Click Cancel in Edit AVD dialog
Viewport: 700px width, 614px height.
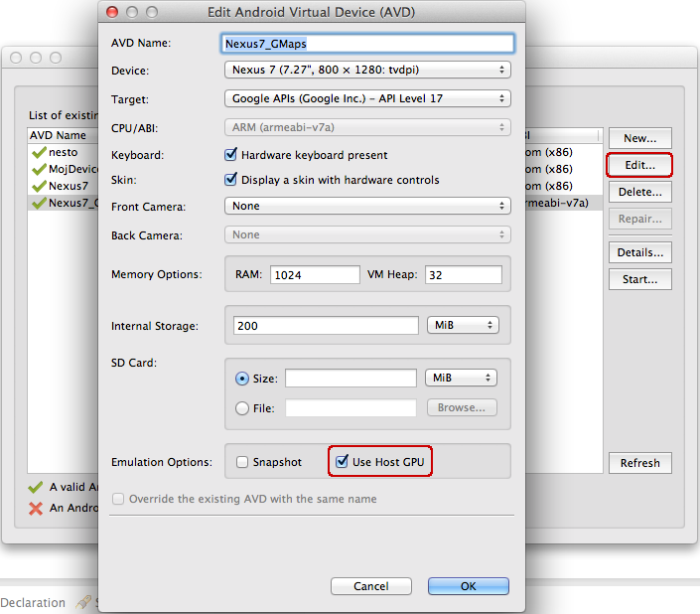click(371, 586)
